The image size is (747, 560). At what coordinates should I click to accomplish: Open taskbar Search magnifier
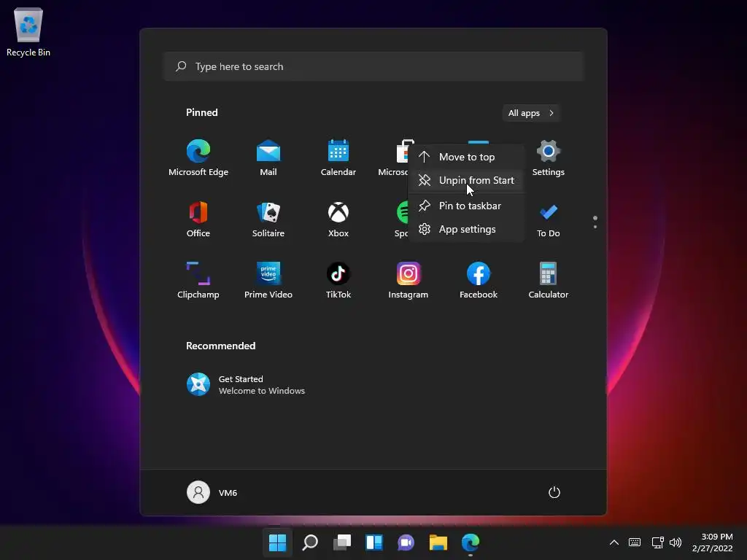[309, 542]
